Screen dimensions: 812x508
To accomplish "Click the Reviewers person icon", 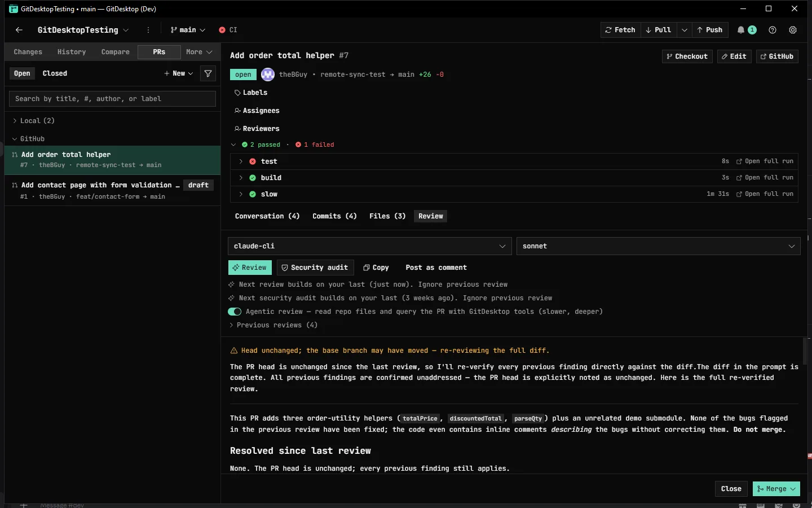I will (237, 129).
